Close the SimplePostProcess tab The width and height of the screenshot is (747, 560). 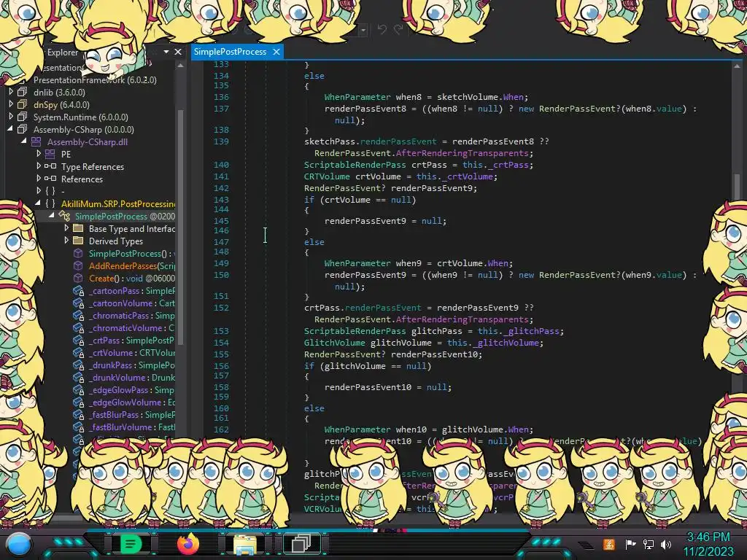click(276, 52)
